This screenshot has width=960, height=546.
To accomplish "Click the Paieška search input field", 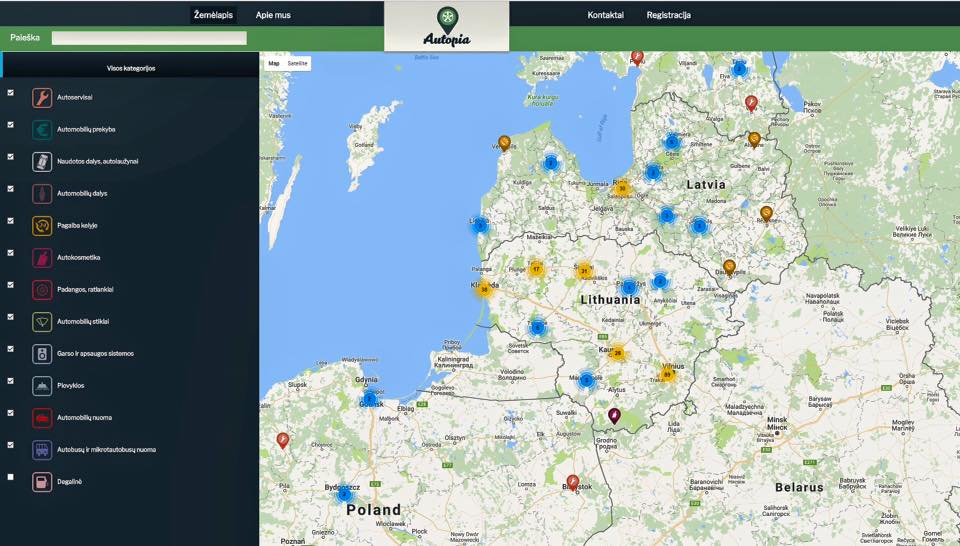I will 149,38.
